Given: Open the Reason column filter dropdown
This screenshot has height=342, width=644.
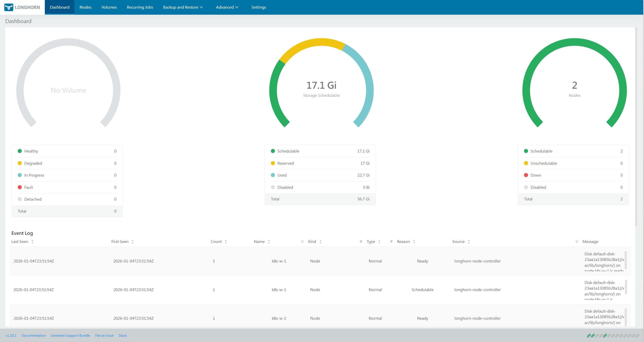Looking at the screenshot, I should point(391,241).
